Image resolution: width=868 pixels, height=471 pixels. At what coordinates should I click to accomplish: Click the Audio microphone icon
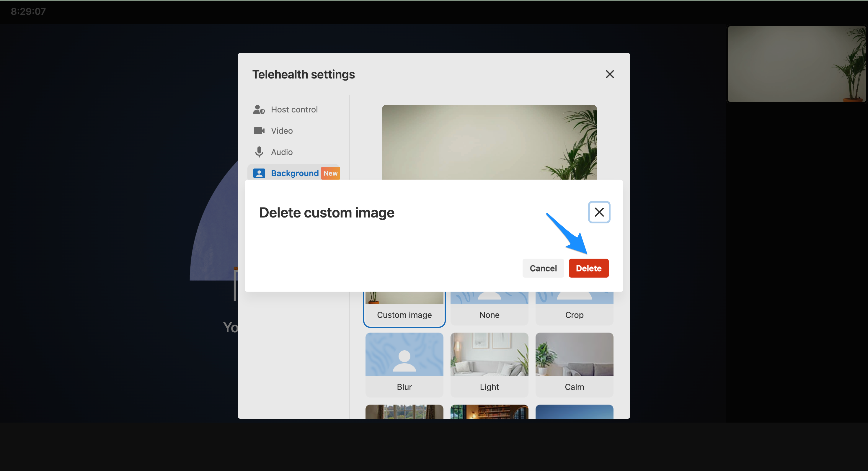point(259,152)
